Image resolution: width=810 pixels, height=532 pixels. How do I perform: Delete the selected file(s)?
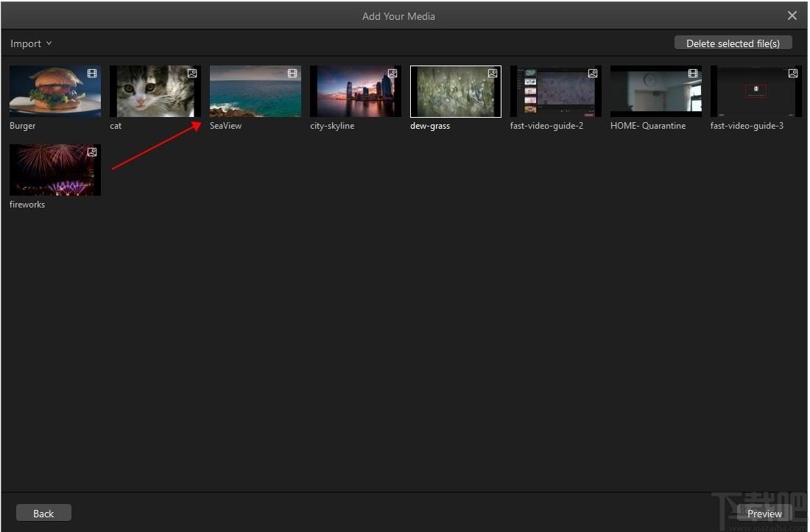click(x=733, y=43)
